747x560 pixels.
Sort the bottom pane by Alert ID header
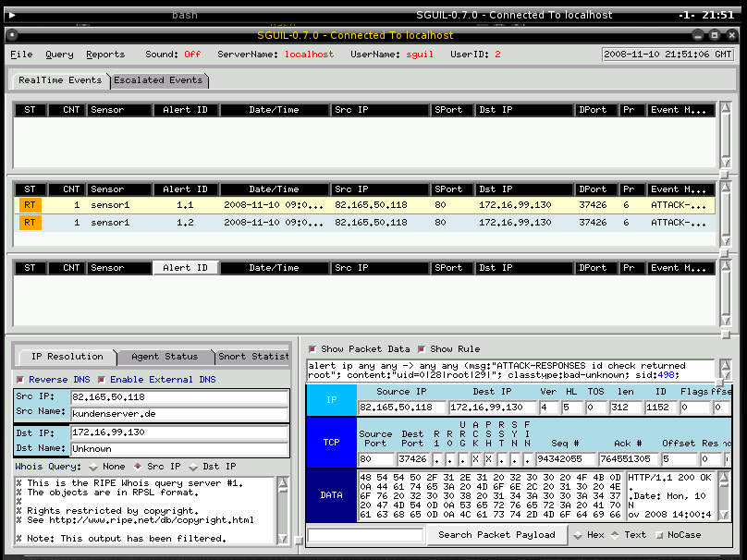(x=185, y=268)
